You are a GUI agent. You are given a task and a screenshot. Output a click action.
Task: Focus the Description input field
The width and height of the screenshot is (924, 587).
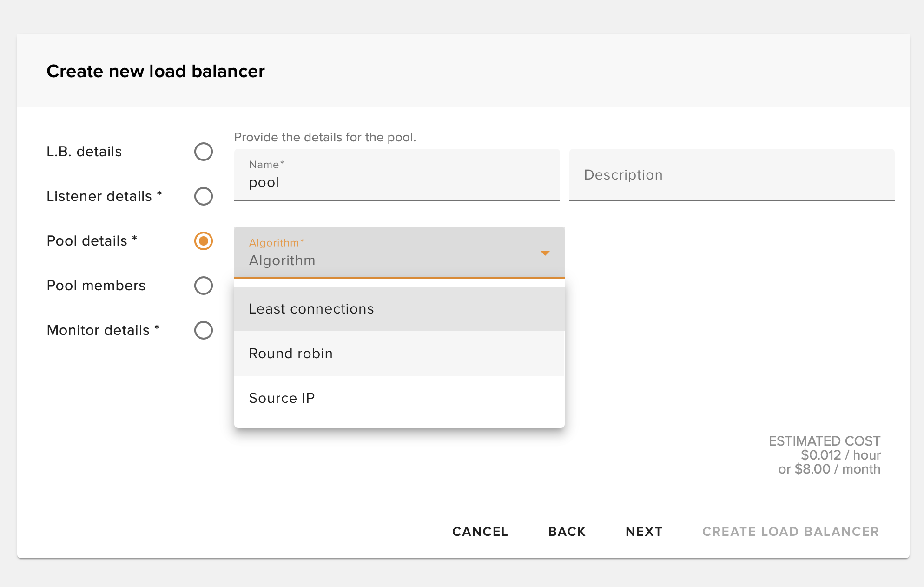(731, 175)
